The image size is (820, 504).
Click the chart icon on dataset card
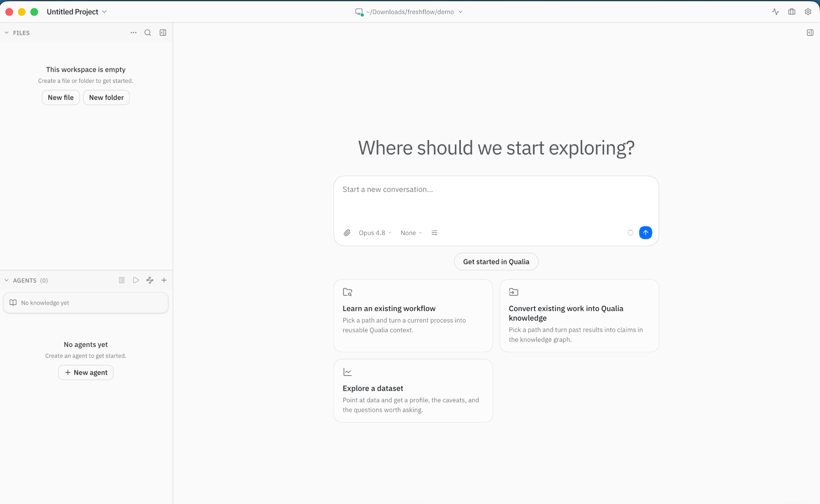[x=348, y=372]
